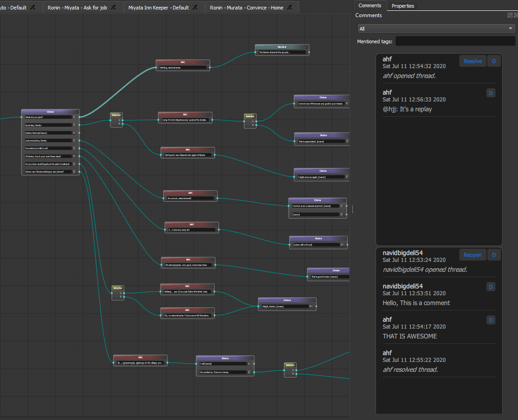Click the 'Are you ok, samurai sama?' NPC text

(x=190, y=198)
